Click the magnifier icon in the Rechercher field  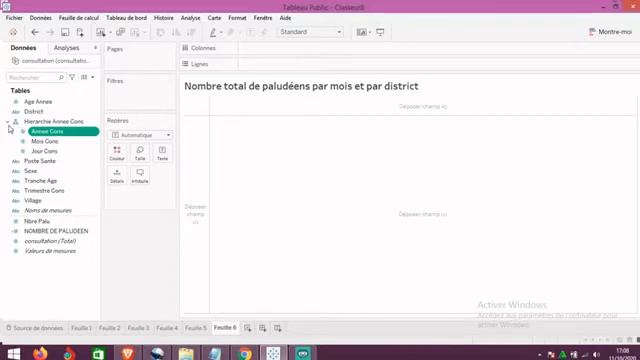(x=61, y=78)
